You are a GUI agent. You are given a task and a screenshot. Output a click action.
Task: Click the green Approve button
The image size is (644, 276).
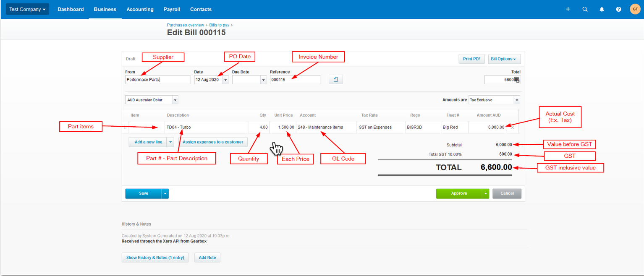(459, 193)
